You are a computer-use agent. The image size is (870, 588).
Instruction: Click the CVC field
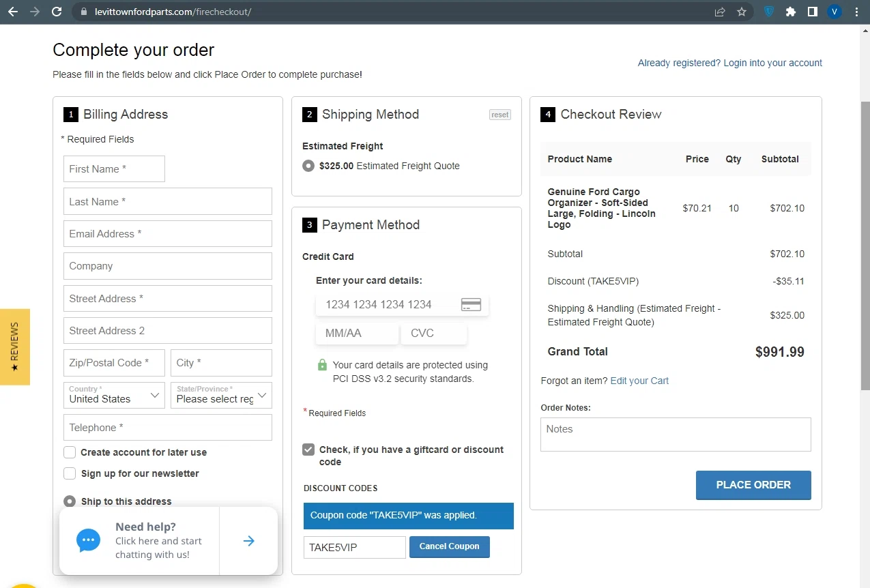click(435, 333)
